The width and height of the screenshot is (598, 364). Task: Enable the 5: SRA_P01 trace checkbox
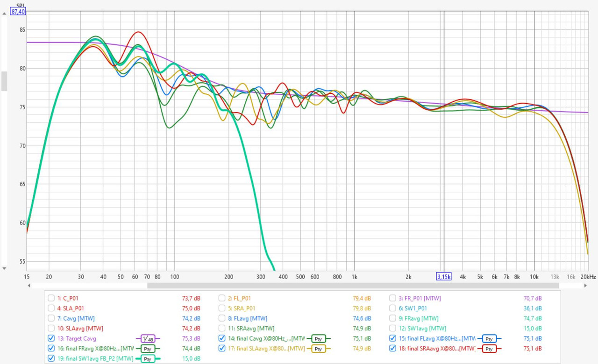[222, 308]
